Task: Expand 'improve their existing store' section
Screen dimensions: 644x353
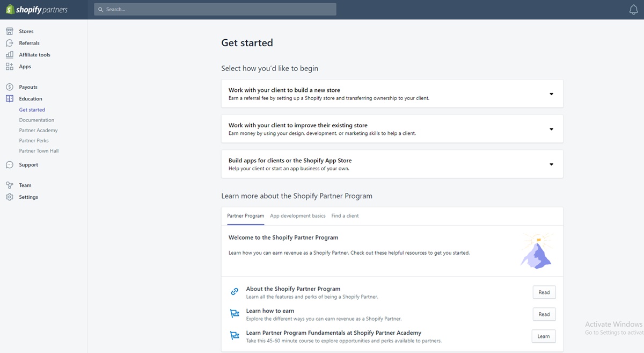Action: (x=551, y=129)
